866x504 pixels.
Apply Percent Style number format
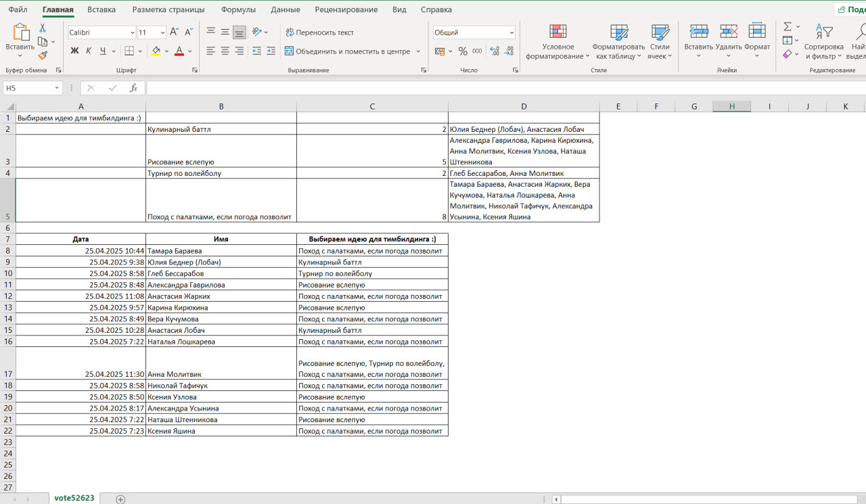[x=463, y=51]
